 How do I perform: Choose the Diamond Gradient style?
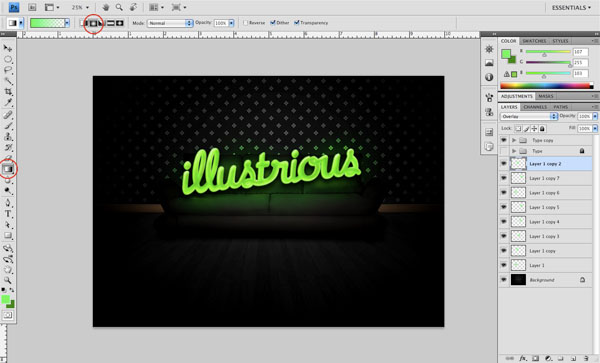[x=120, y=23]
